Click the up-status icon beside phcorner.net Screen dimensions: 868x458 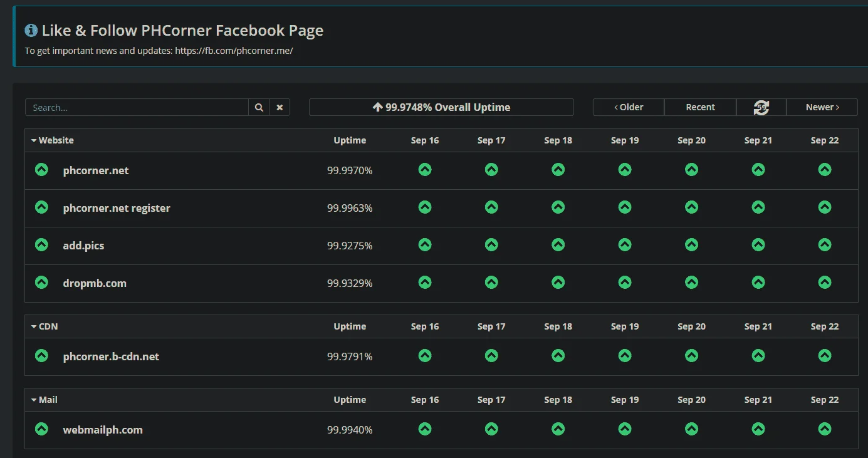[x=41, y=169]
